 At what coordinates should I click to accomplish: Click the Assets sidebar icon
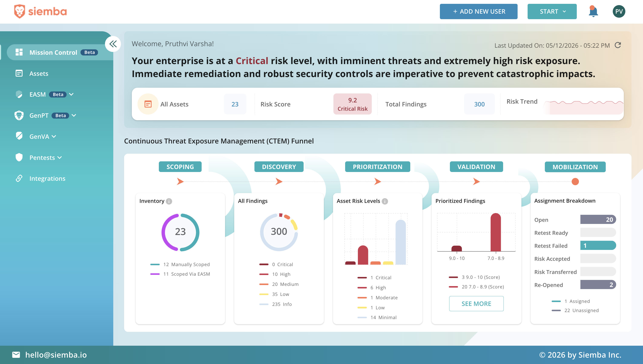tap(19, 73)
